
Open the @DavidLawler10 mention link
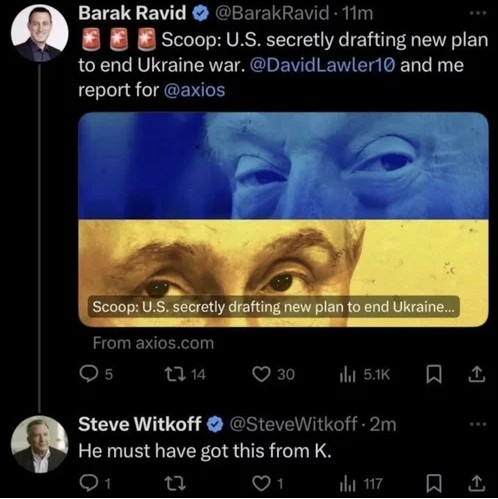(322, 65)
